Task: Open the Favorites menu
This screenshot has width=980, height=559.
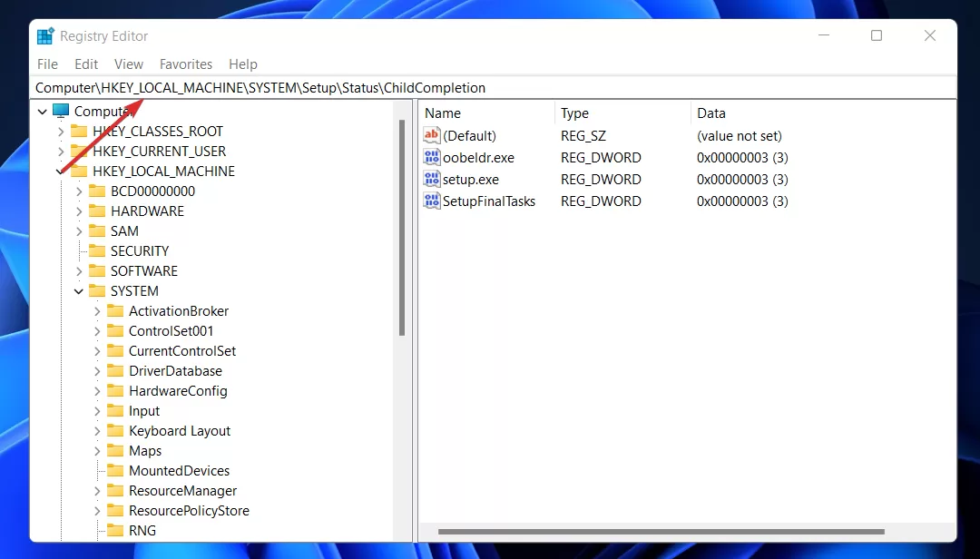Action: [x=186, y=64]
